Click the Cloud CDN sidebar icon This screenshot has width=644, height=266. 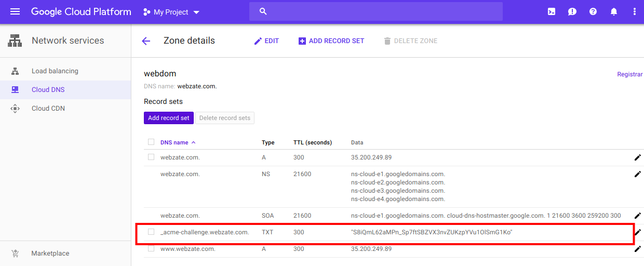tap(15, 109)
